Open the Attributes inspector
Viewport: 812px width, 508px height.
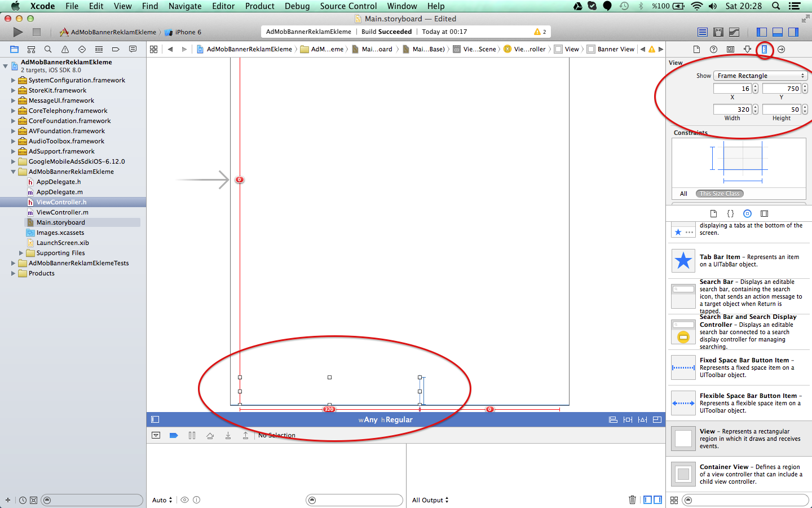click(x=747, y=49)
